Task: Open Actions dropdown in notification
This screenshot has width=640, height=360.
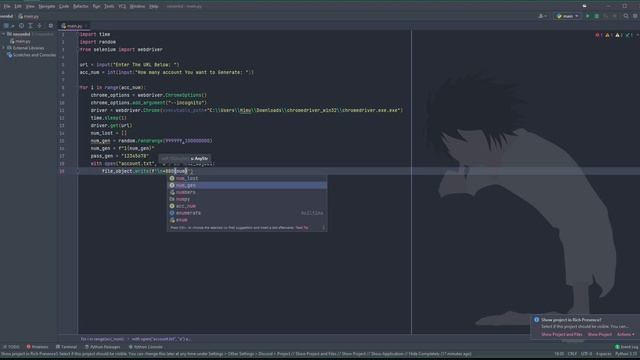Action: (625, 334)
